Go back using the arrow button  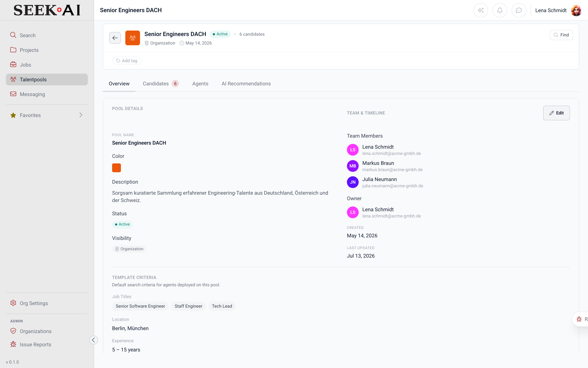tap(115, 38)
